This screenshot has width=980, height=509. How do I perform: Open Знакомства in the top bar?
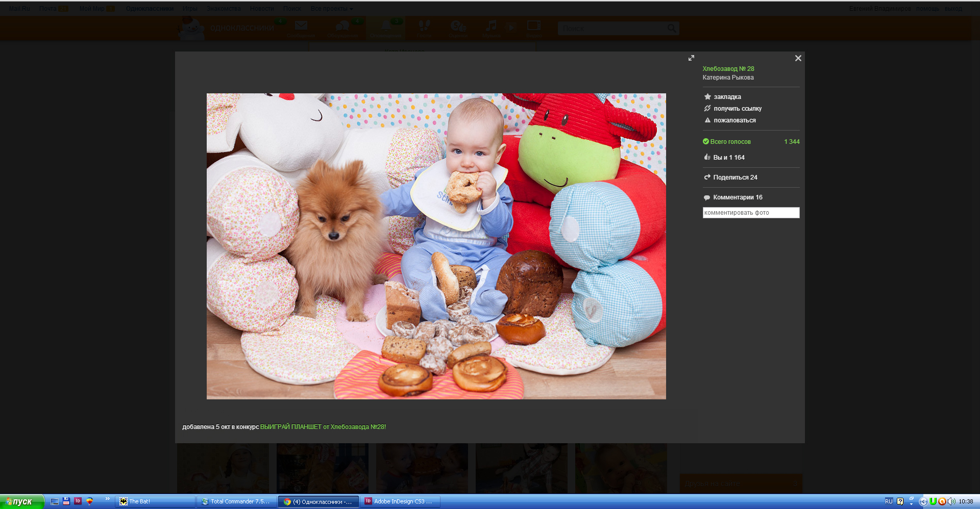point(224,9)
